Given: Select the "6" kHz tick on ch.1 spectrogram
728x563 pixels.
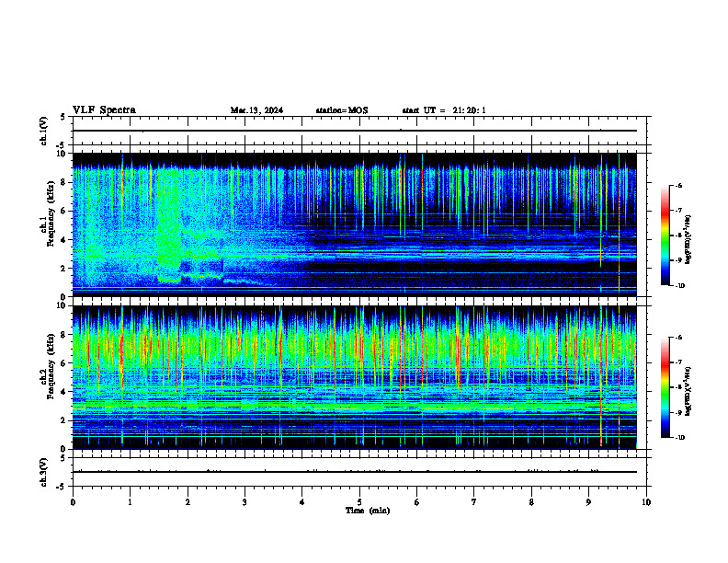Looking at the screenshot, I should 64,212.
